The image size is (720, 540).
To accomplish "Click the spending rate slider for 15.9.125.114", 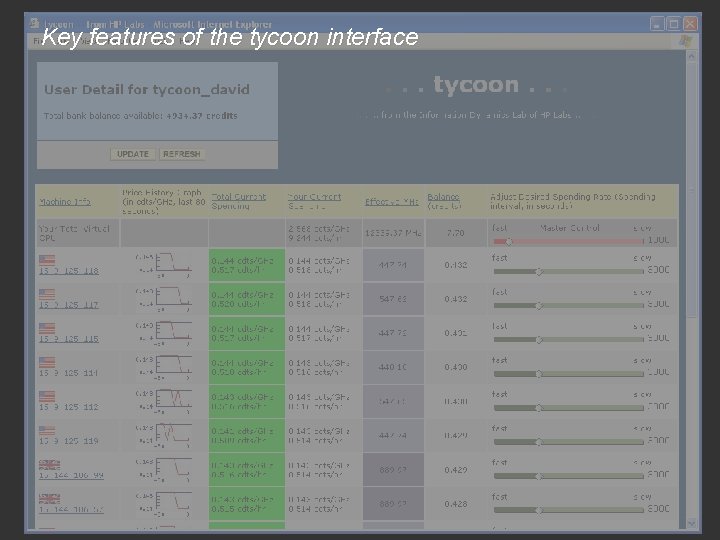I will coord(568,374).
